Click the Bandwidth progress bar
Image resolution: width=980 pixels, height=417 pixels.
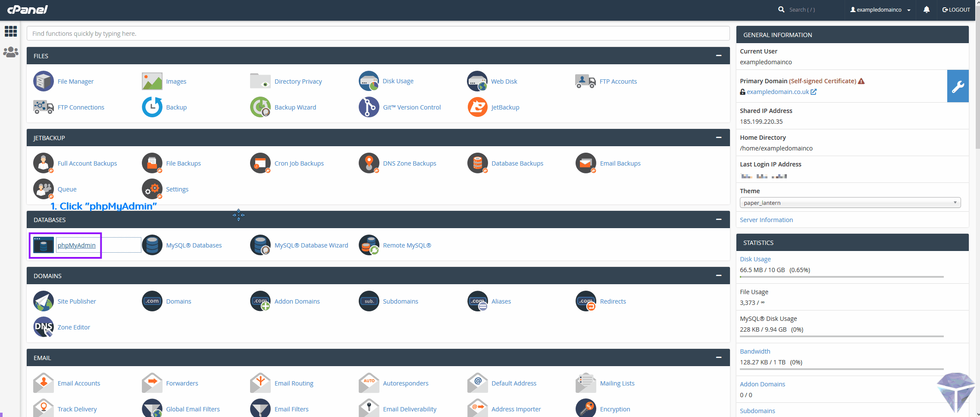[842, 369]
